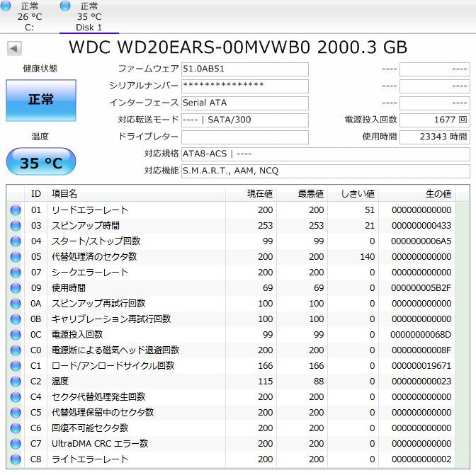Click the 35 °C temperature button
The height and width of the screenshot is (475, 476).
tap(41, 161)
